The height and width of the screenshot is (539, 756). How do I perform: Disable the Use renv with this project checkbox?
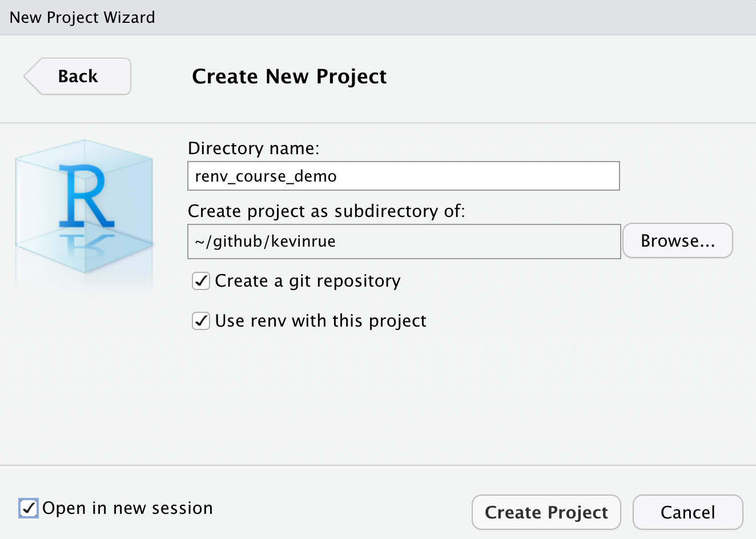point(201,321)
